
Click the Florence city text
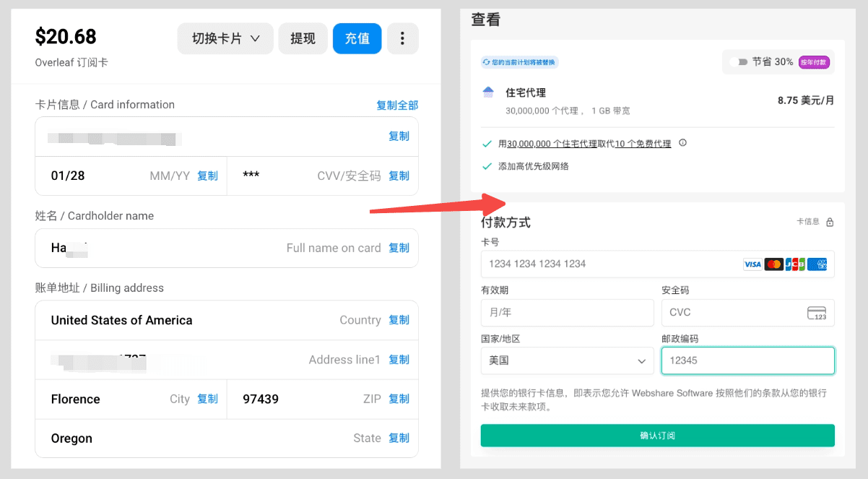tap(76, 399)
